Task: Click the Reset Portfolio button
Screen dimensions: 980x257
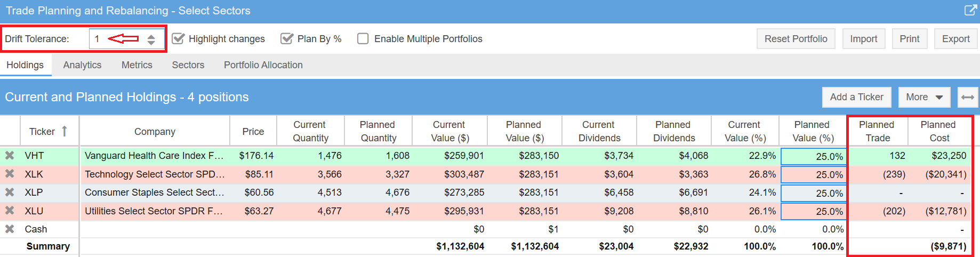Action: (x=796, y=39)
